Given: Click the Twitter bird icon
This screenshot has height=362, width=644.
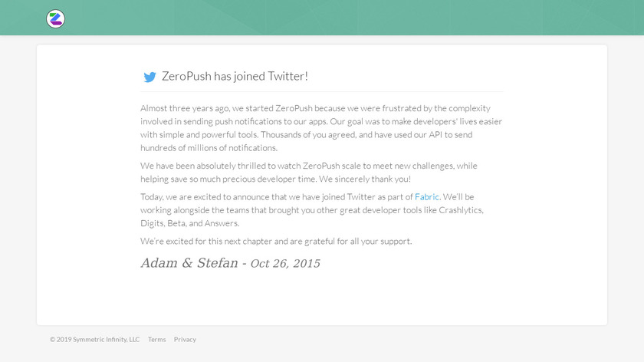Looking at the screenshot, I should click(149, 77).
